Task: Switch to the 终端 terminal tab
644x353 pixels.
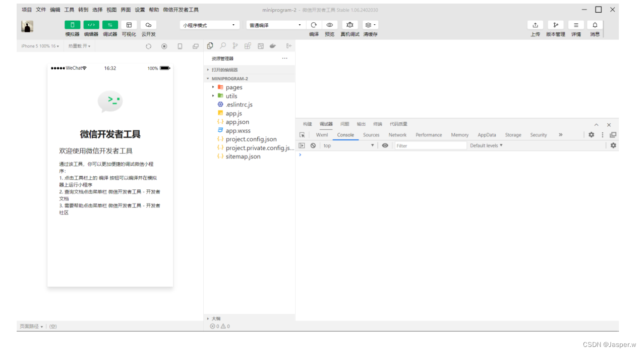Action: click(x=378, y=124)
